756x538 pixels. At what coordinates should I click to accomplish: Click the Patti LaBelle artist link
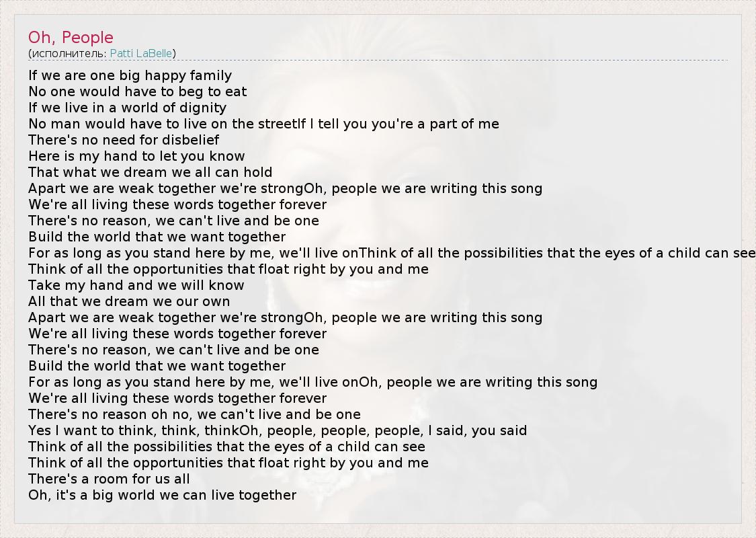point(141,53)
